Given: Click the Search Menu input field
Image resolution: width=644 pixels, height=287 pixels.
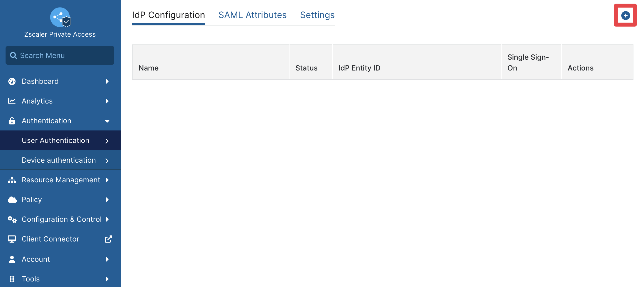Looking at the screenshot, I should (60, 56).
